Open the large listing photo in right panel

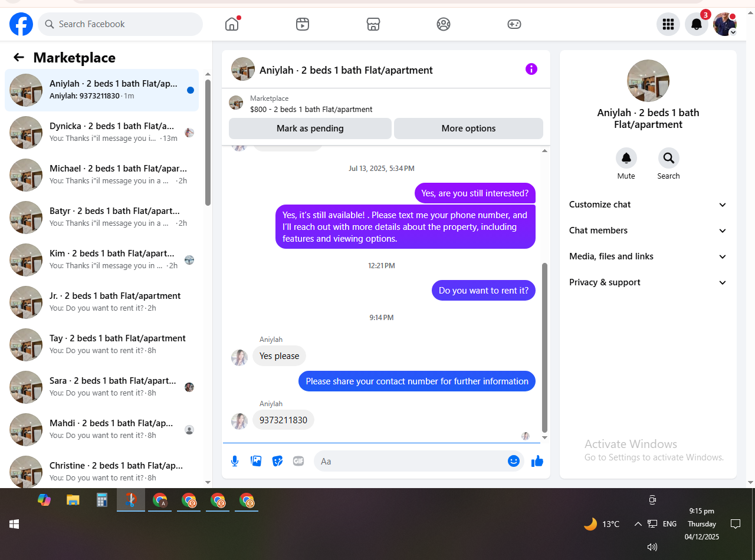point(648,81)
